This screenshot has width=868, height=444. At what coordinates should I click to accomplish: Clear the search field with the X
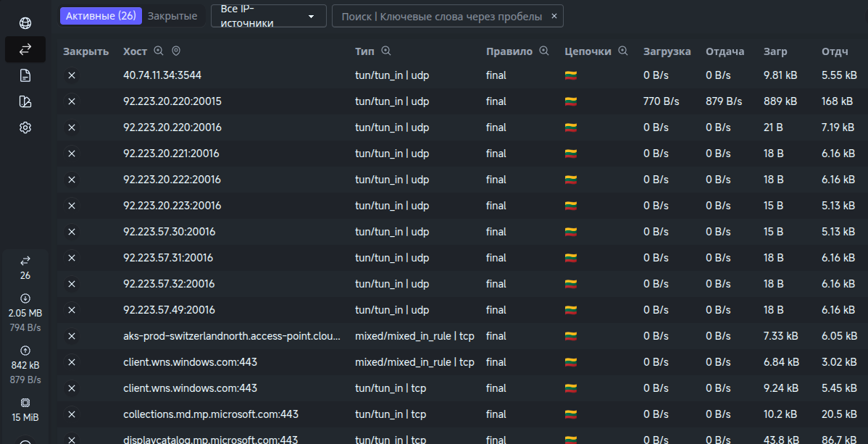(x=554, y=16)
